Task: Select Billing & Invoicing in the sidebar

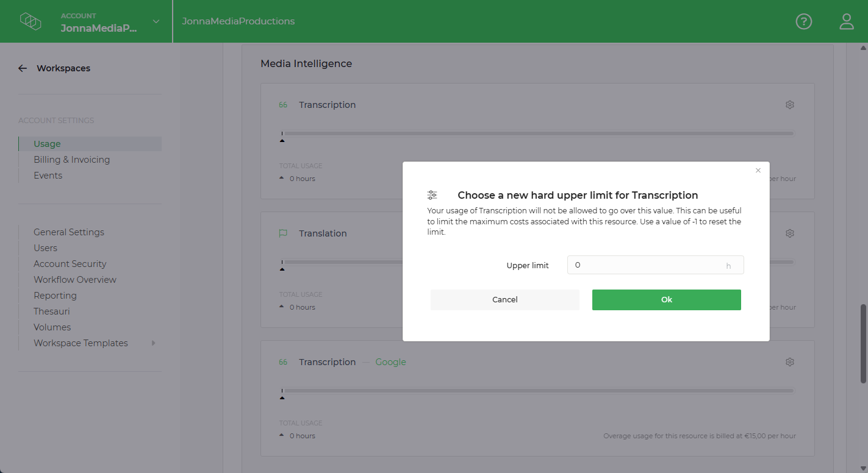Action: point(71,159)
